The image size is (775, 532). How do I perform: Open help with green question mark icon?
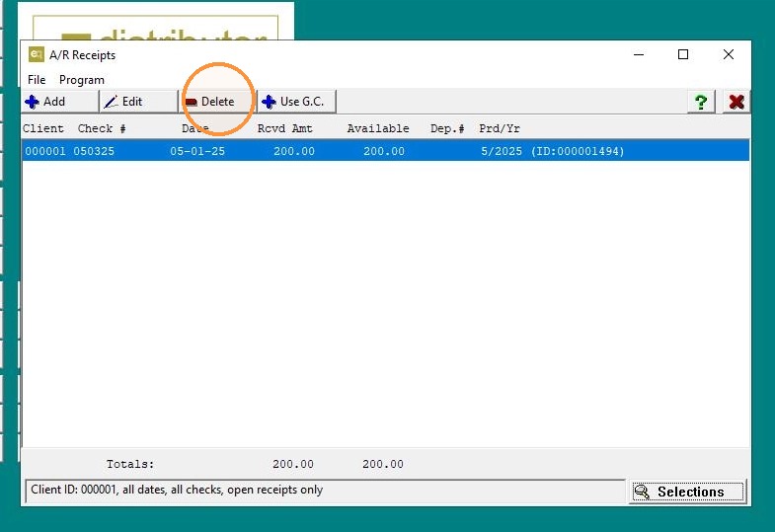coord(700,103)
